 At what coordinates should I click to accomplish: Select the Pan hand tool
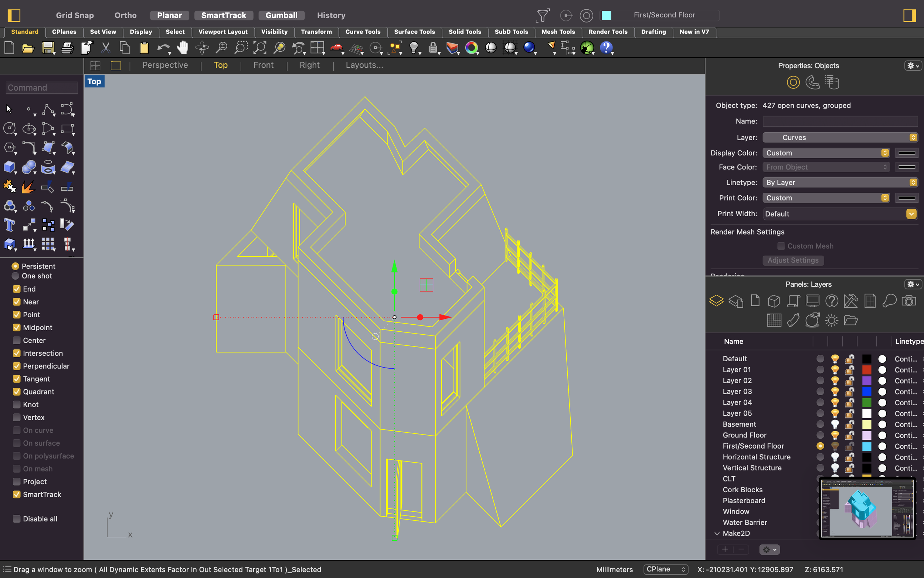click(183, 48)
